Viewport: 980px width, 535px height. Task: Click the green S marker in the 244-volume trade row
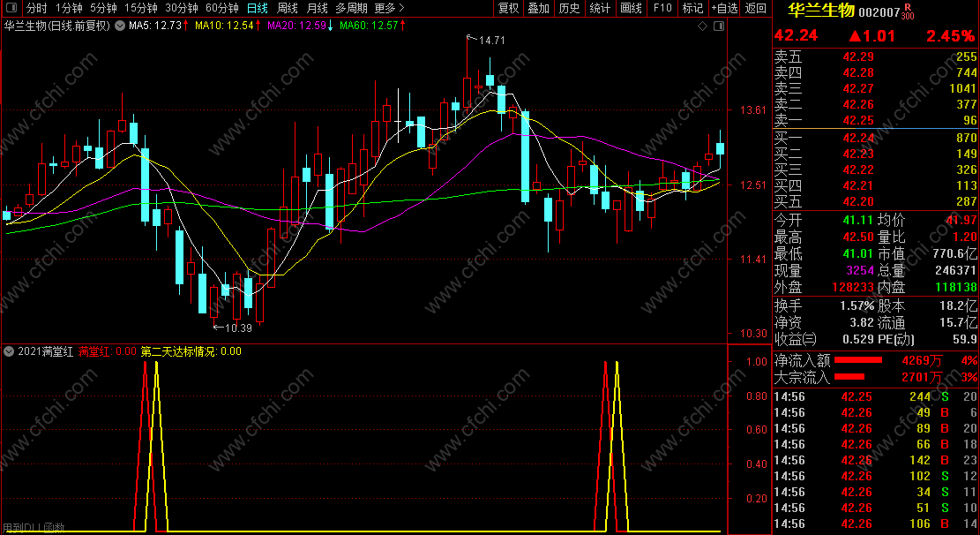click(x=945, y=396)
